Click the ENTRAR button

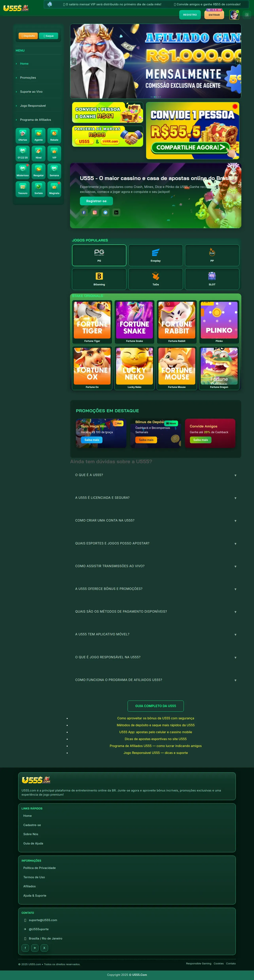pos(214,15)
